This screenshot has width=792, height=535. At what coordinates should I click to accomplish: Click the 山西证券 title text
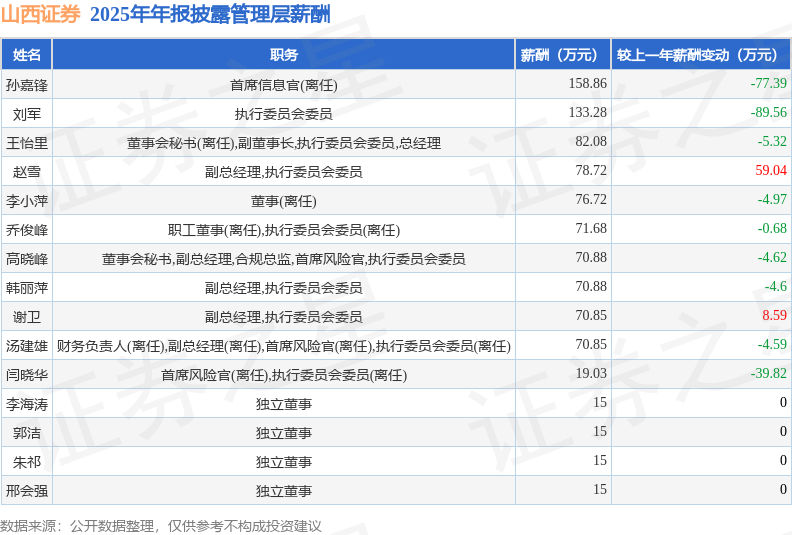40,14
